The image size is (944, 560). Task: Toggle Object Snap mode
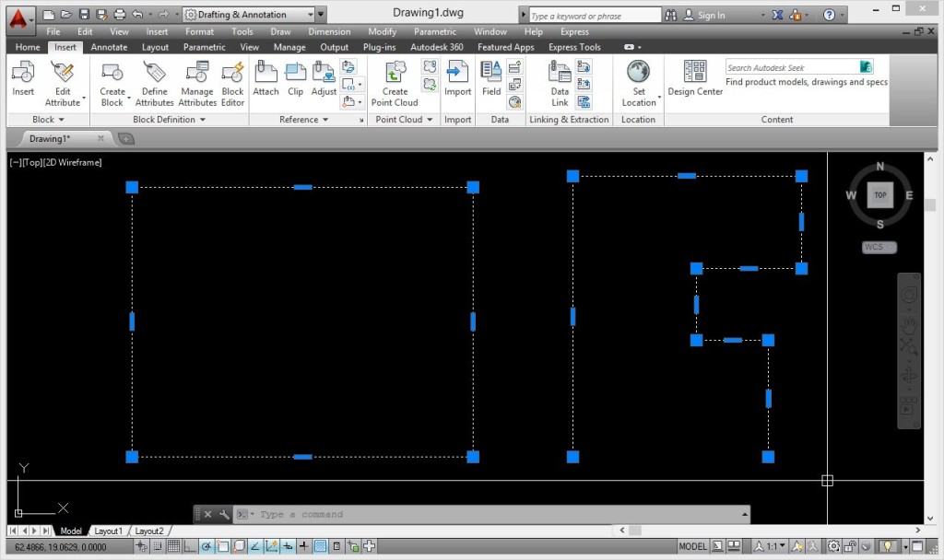coord(223,545)
